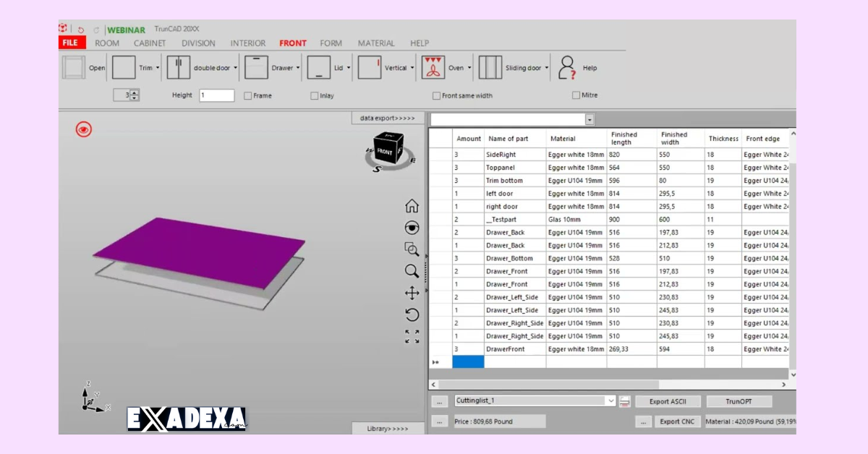868x454 pixels.
Task: Activate the zoom region tool
Action: 412,249
